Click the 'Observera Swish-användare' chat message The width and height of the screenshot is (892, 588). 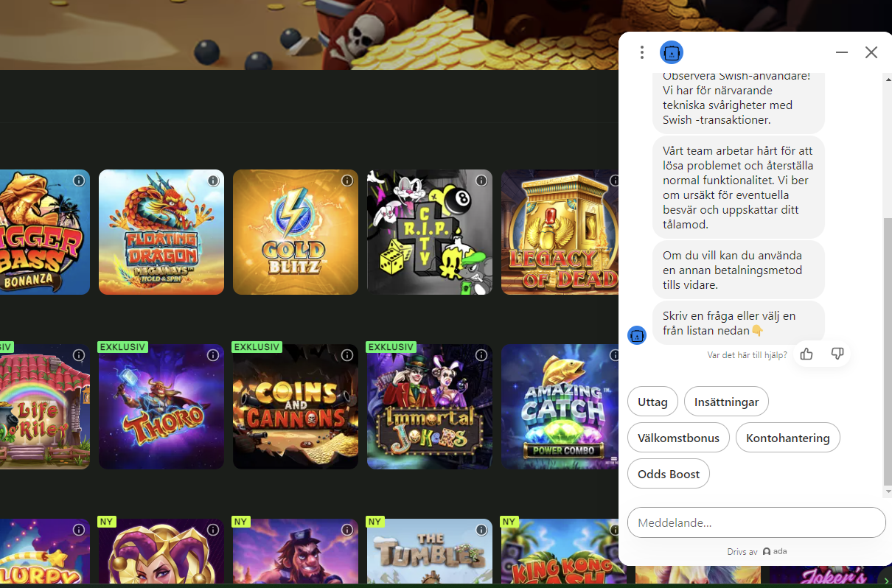tap(739, 102)
